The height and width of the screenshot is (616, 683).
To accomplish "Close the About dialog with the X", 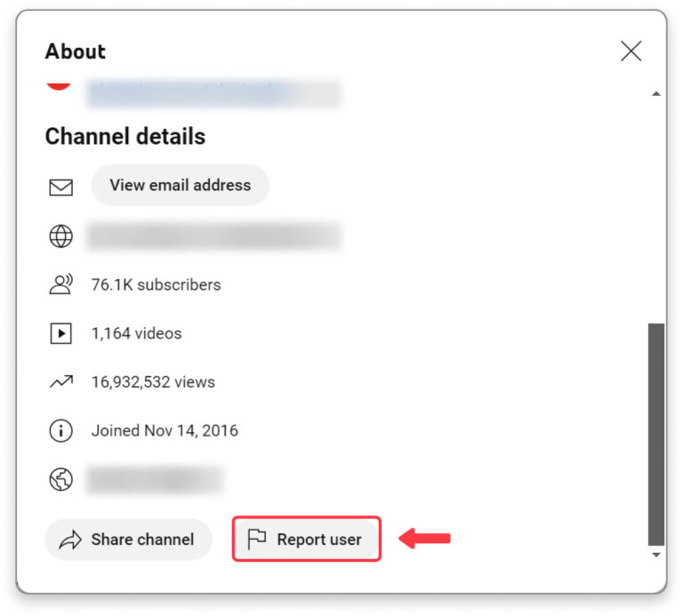I will tap(631, 52).
